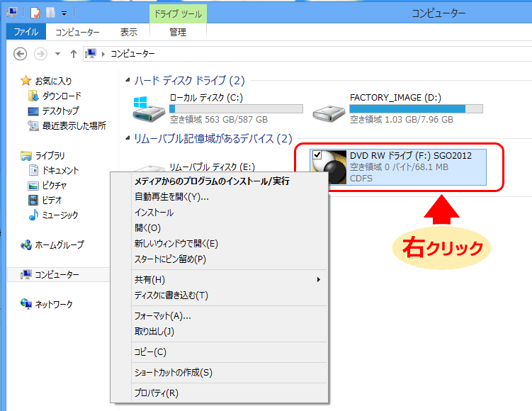Collapse ハード ディスク ドライブ group

tap(128, 80)
